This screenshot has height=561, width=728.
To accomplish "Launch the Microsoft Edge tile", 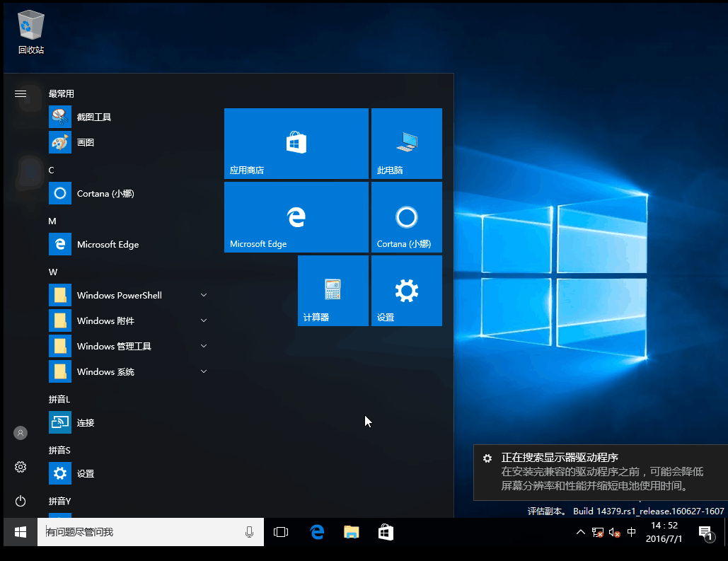I will (x=296, y=216).
